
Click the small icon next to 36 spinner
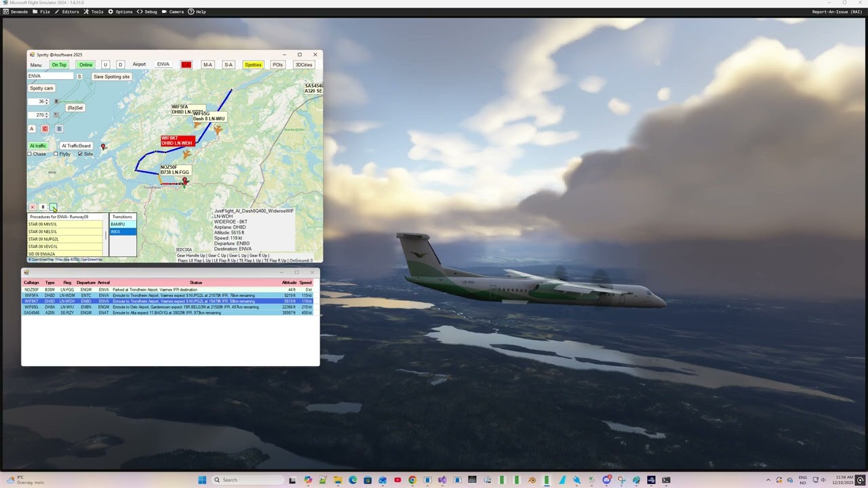click(56, 102)
